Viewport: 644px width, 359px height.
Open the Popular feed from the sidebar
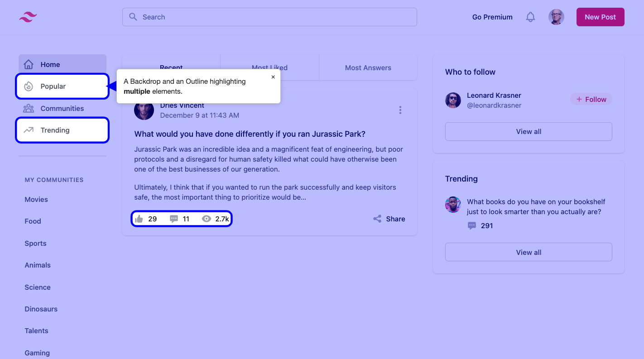(x=53, y=86)
